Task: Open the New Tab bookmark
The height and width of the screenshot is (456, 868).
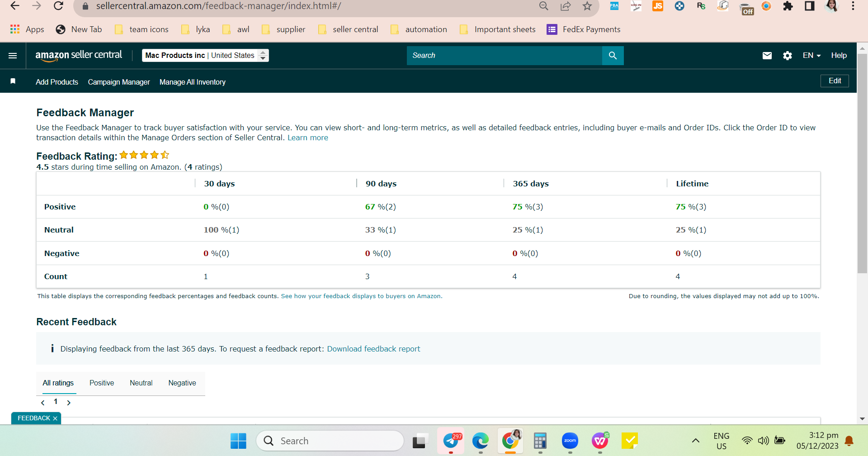Action: coord(79,29)
